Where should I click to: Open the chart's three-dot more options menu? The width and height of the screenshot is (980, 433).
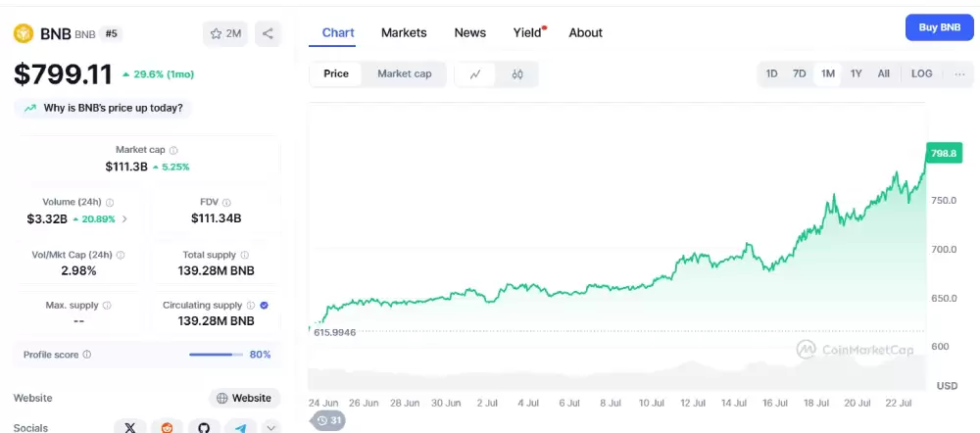[959, 73]
